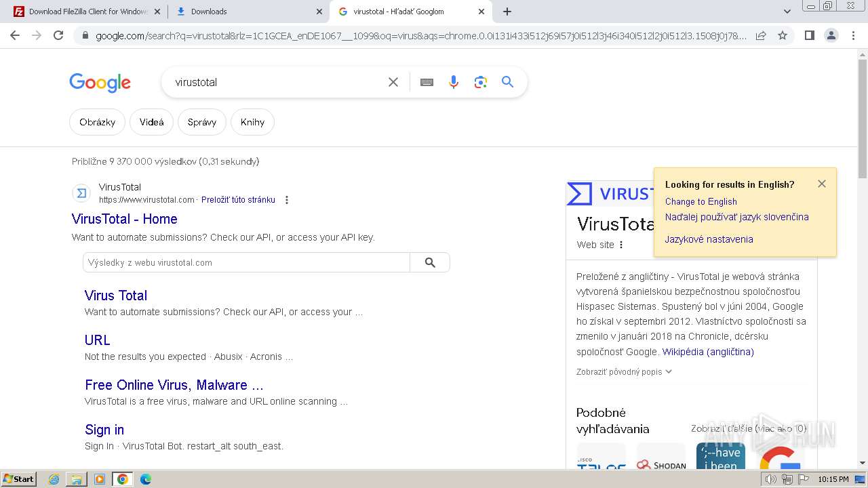Reload the current page
This screenshot has width=868, height=488.
[x=58, y=35]
